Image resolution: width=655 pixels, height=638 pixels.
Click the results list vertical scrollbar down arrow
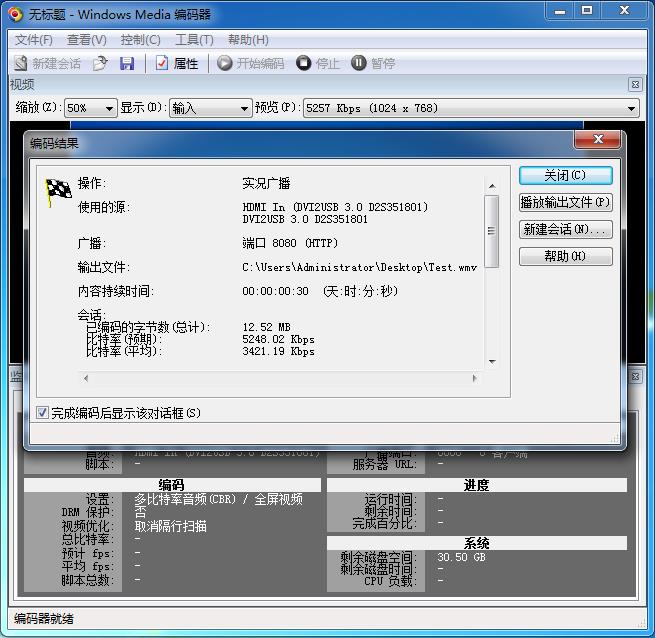point(491,362)
